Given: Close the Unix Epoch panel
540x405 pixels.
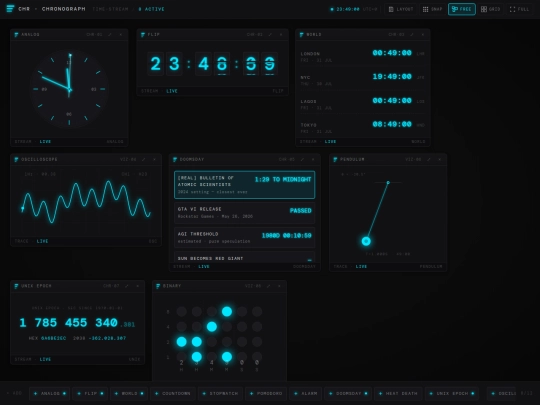Looking at the screenshot, I should click(137, 286).
